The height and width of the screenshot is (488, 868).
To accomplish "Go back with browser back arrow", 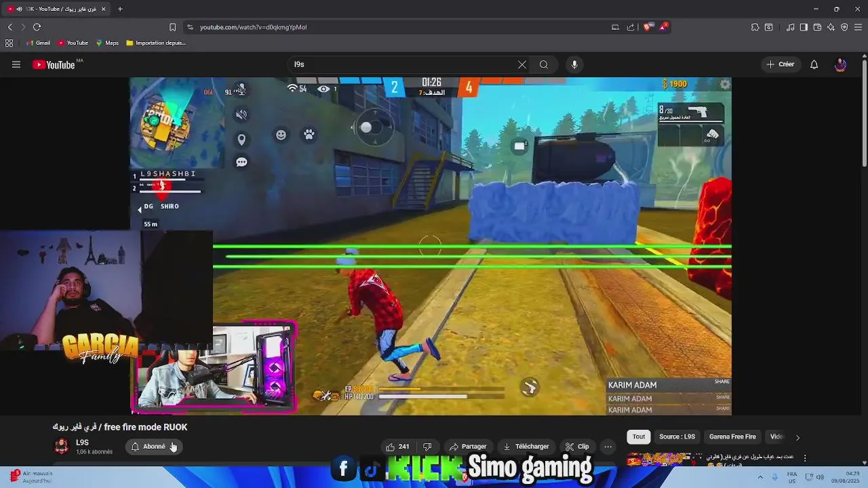I will tap(10, 27).
